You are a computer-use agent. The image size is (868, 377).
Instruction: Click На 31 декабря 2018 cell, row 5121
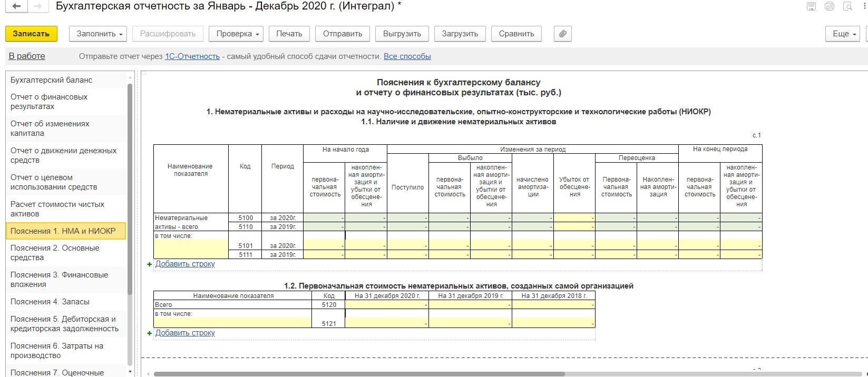tap(553, 323)
